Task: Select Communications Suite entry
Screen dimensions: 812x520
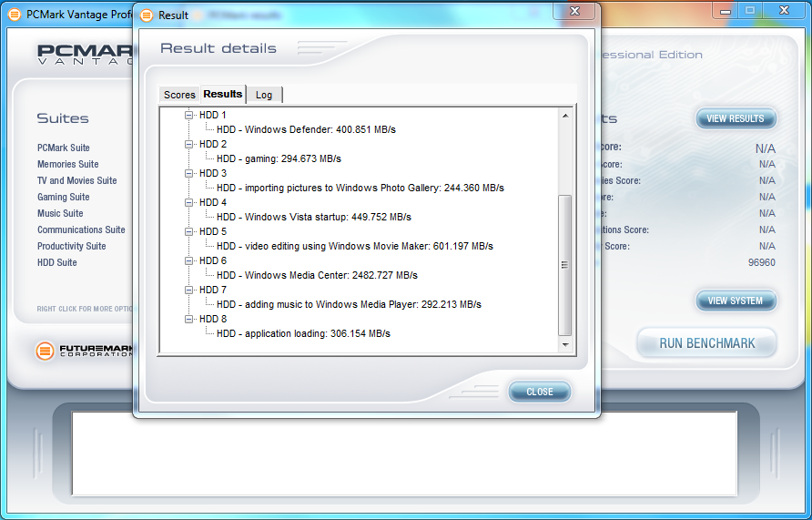Action: [x=81, y=229]
